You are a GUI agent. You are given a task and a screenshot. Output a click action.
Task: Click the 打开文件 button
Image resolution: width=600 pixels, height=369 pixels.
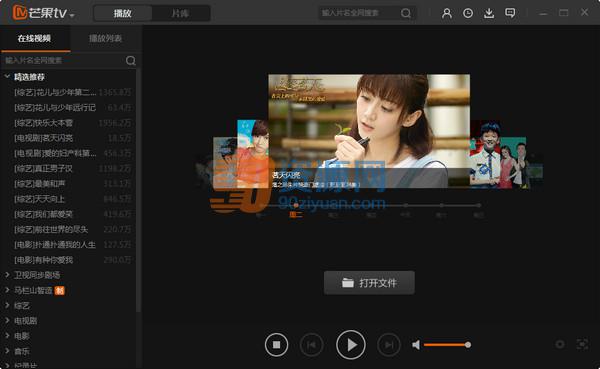tap(369, 283)
